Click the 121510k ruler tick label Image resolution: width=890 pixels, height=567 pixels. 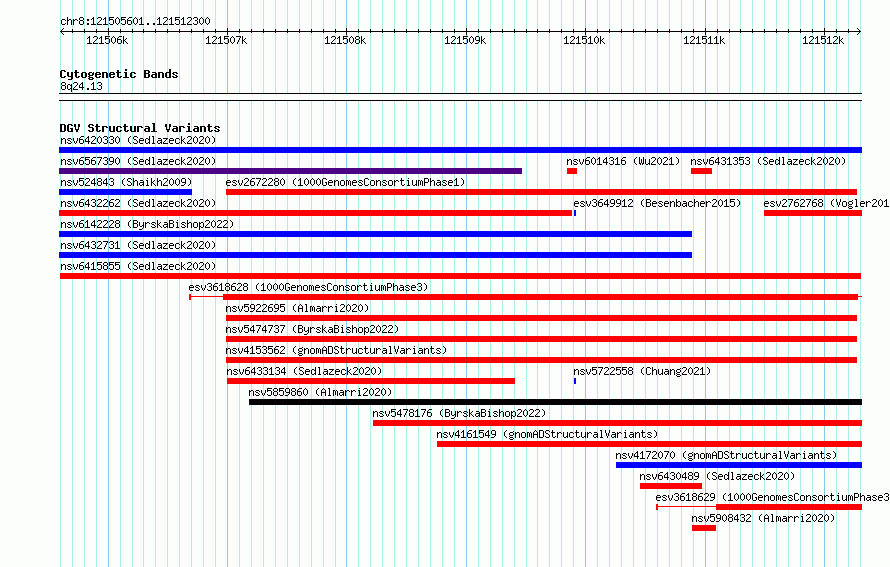584,40
